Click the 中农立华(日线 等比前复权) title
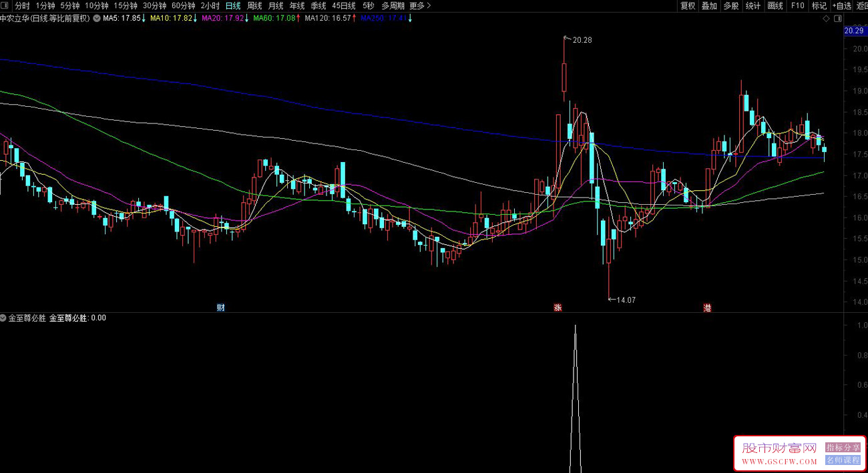 45,19
